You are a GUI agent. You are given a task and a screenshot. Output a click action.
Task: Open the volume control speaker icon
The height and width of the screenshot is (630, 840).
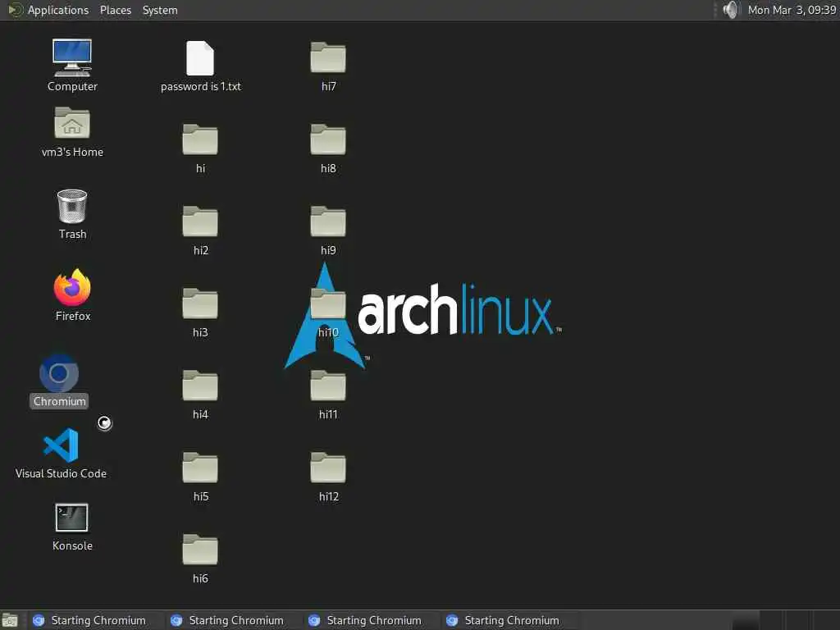pyautogui.click(x=731, y=10)
